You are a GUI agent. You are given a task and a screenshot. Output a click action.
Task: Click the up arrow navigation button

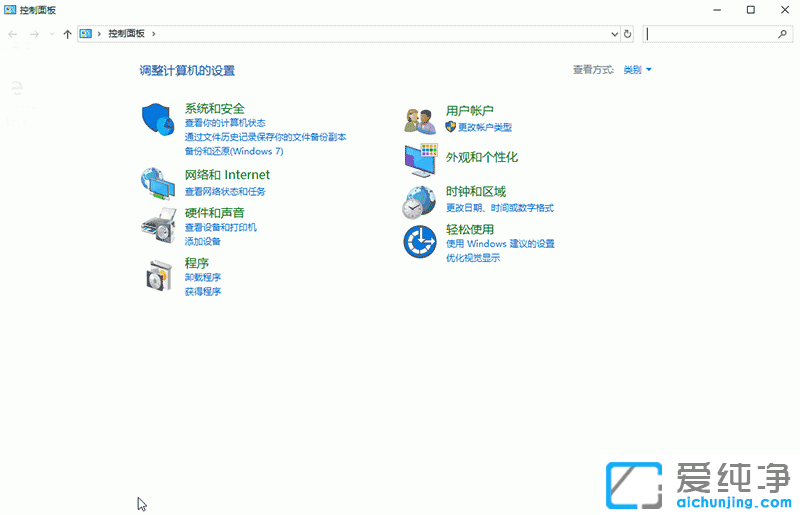pos(67,34)
